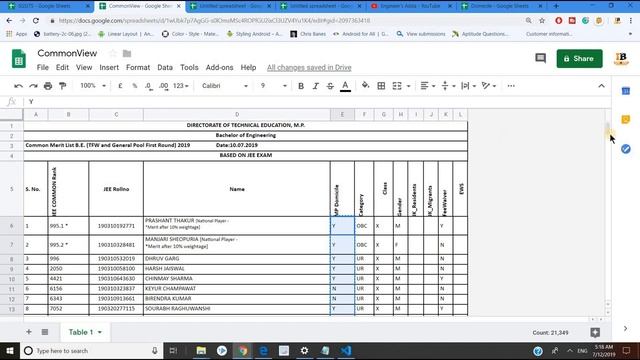Open the Insert menu
This screenshot has width=640, height=360.
pyautogui.click(x=109, y=67)
